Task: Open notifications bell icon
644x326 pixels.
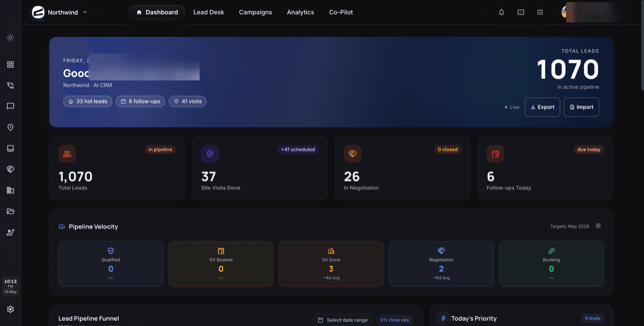Action: [x=502, y=12]
